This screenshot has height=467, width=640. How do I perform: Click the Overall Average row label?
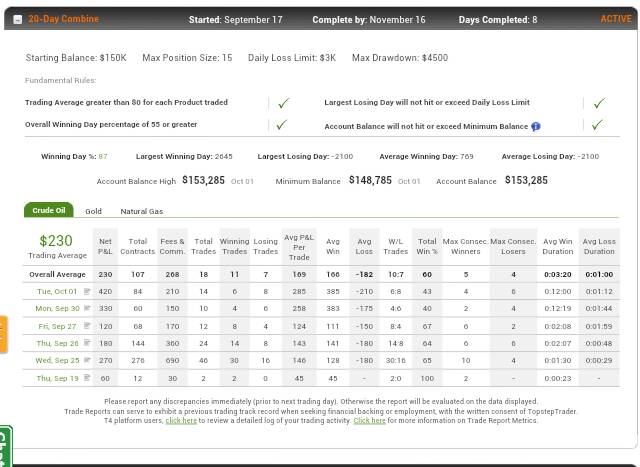coord(58,274)
